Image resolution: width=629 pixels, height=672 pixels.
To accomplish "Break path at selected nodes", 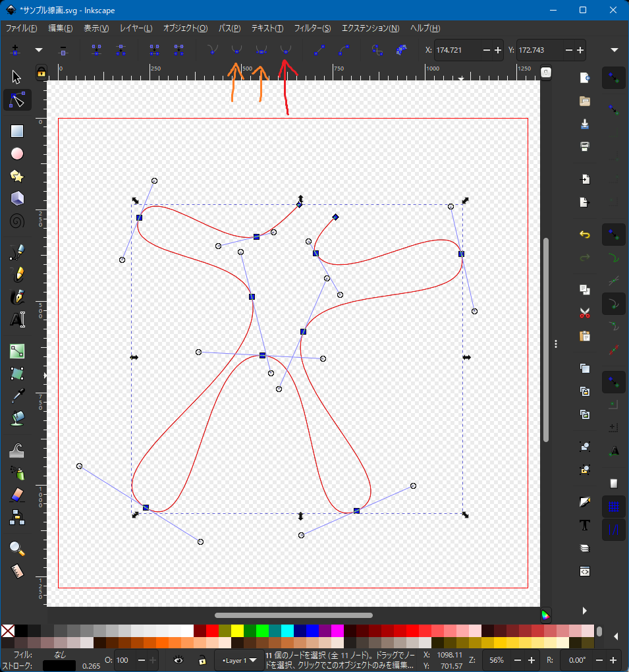I will (x=121, y=50).
